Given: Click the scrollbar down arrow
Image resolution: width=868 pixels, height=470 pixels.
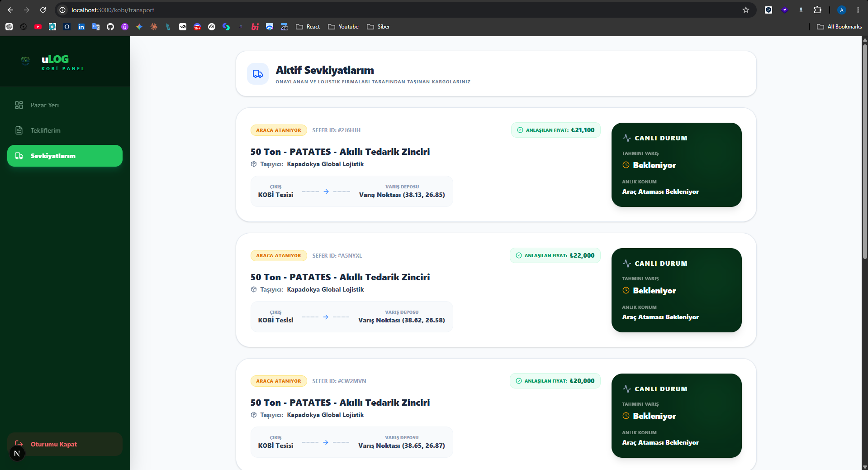Looking at the screenshot, I should [x=865, y=466].
